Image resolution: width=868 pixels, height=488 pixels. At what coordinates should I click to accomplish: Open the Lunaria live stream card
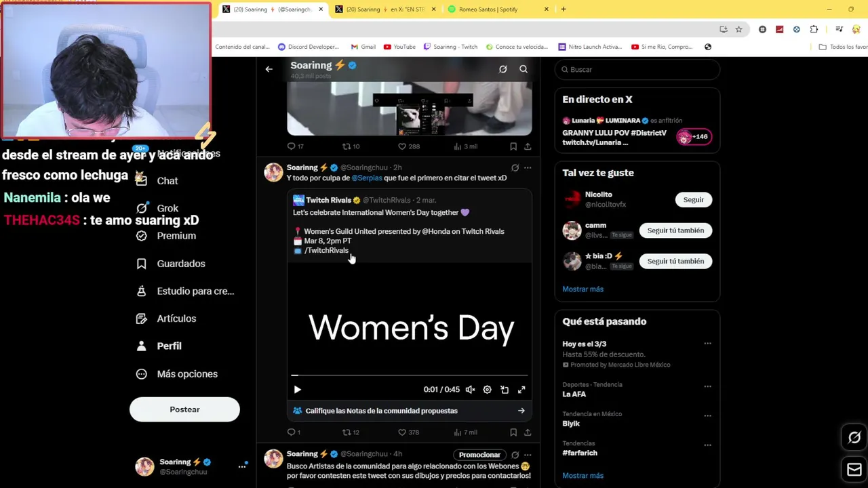pos(637,133)
